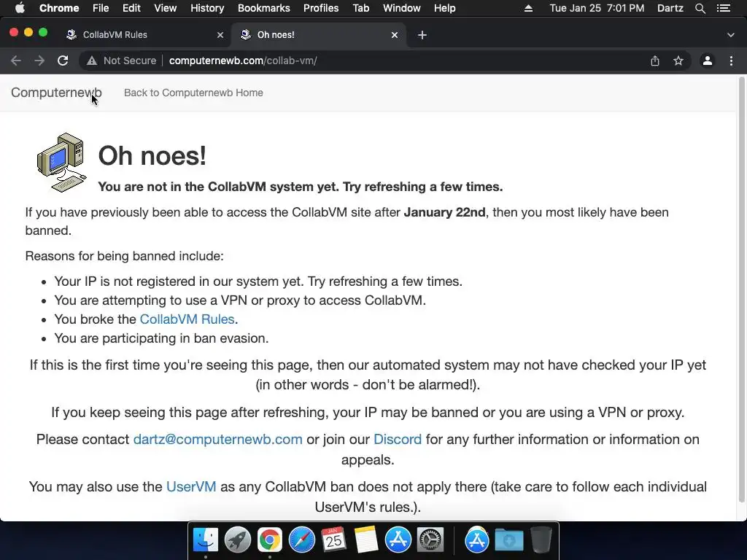Open the File menu
The width and height of the screenshot is (747, 560).
(x=101, y=8)
